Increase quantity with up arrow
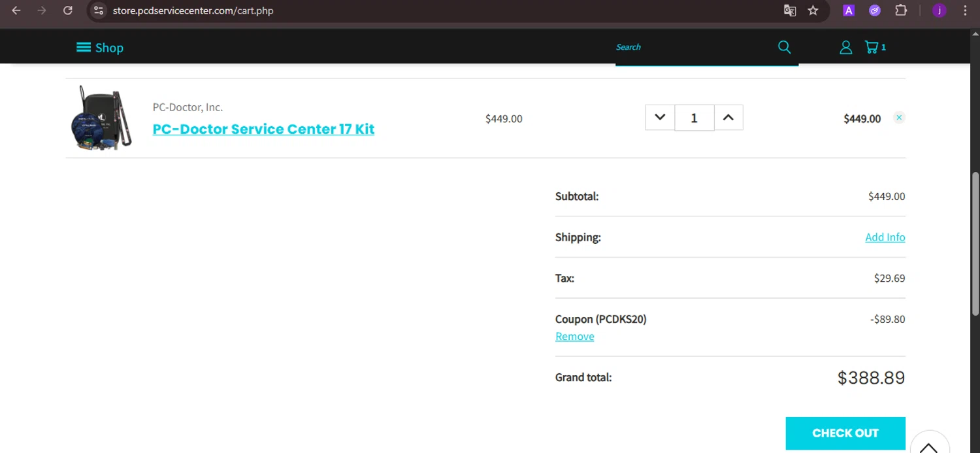980x453 pixels. pyautogui.click(x=728, y=118)
